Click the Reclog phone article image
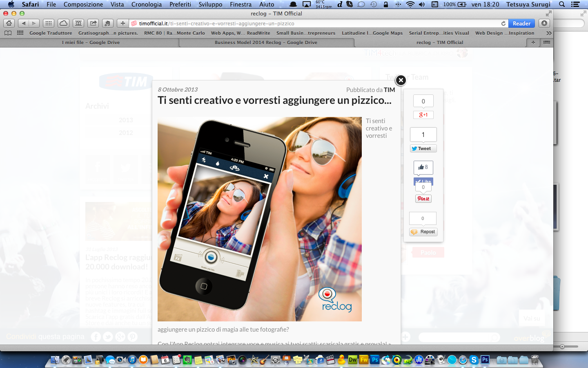588x368 pixels. 260,219
